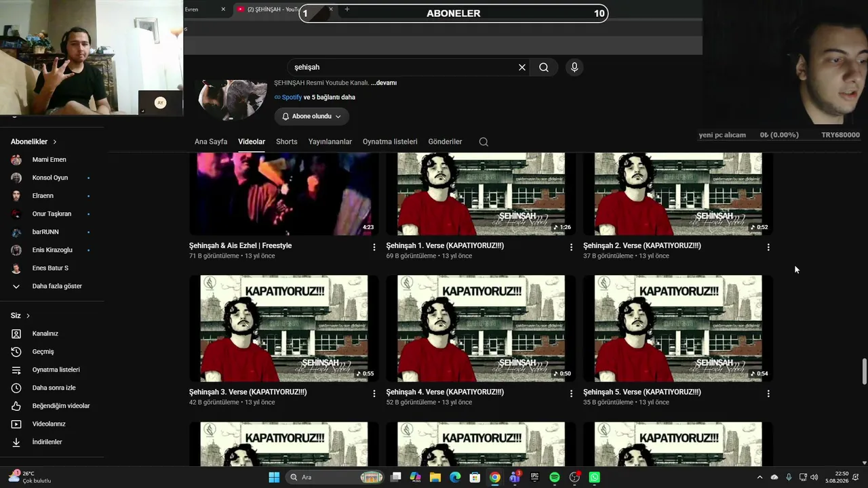The height and width of the screenshot is (488, 868).
Task: Open Daha sonra izle in the sidebar
Action: (x=54, y=388)
